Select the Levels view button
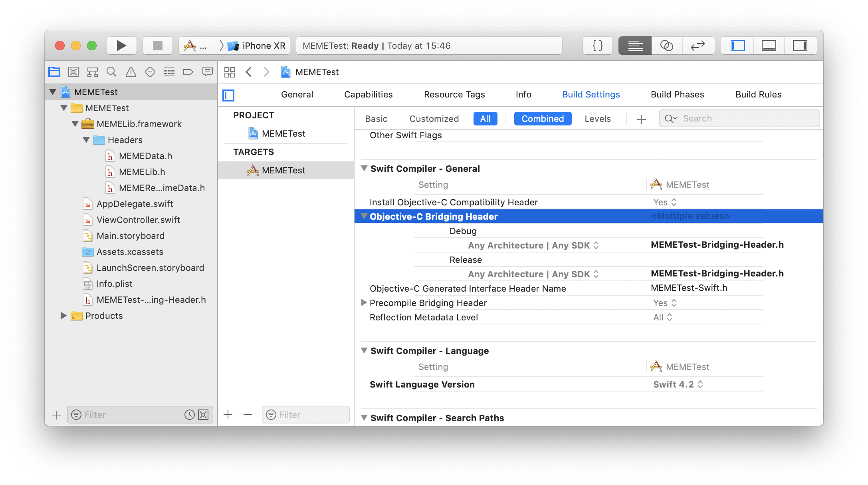Image resolution: width=868 pixels, height=485 pixels. (597, 119)
